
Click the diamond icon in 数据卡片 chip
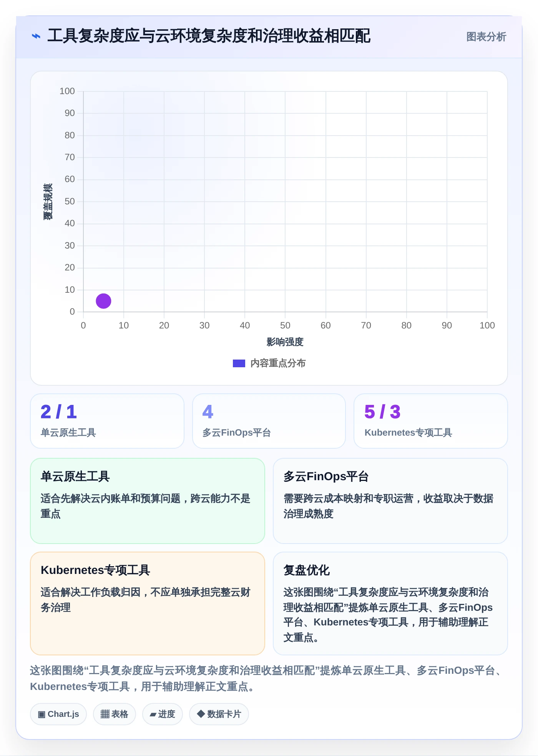[x=201, y=714]
